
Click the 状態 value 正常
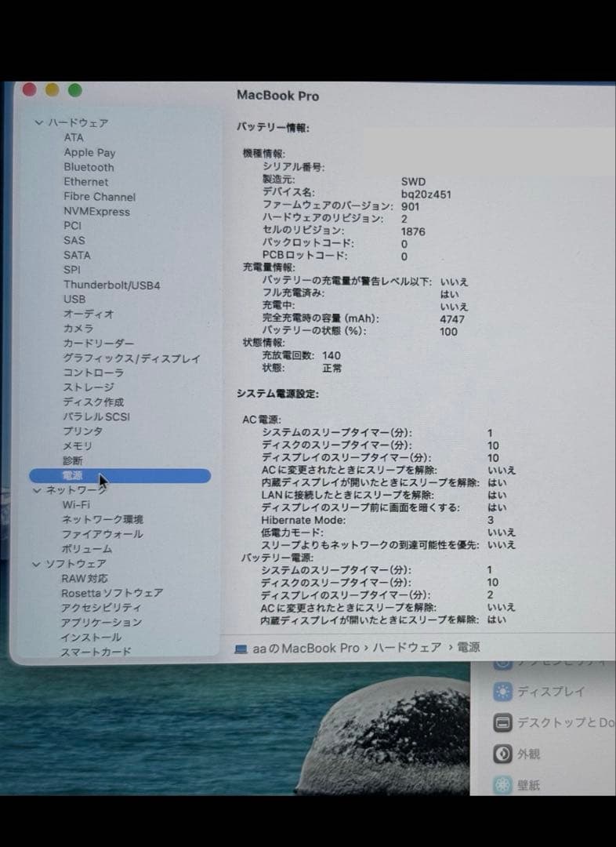pos(332,369)
